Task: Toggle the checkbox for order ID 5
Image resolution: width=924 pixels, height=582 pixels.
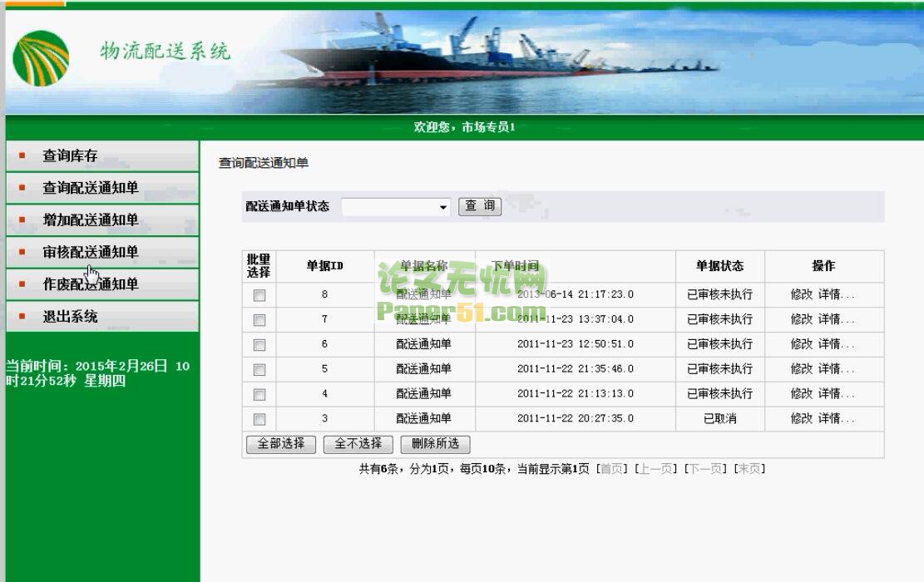Action: [x=259, y=369]
